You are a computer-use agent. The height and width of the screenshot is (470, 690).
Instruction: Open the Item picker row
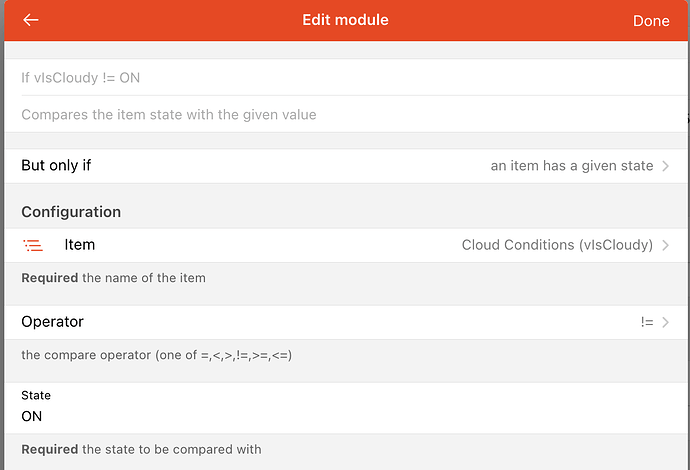[345, 245]
